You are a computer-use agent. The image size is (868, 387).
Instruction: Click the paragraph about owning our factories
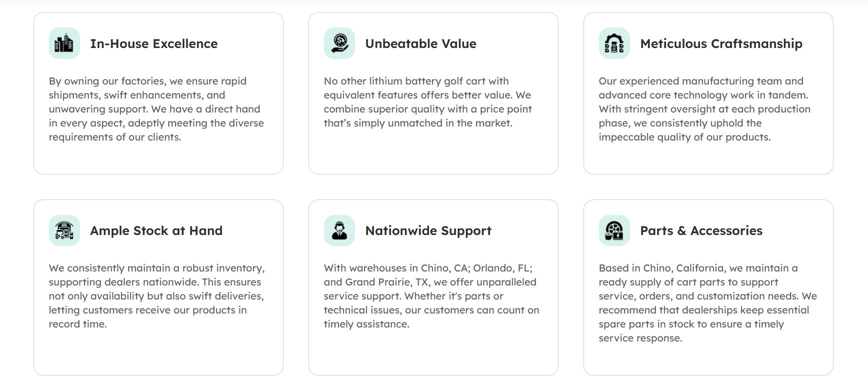(x=156, y=109)
